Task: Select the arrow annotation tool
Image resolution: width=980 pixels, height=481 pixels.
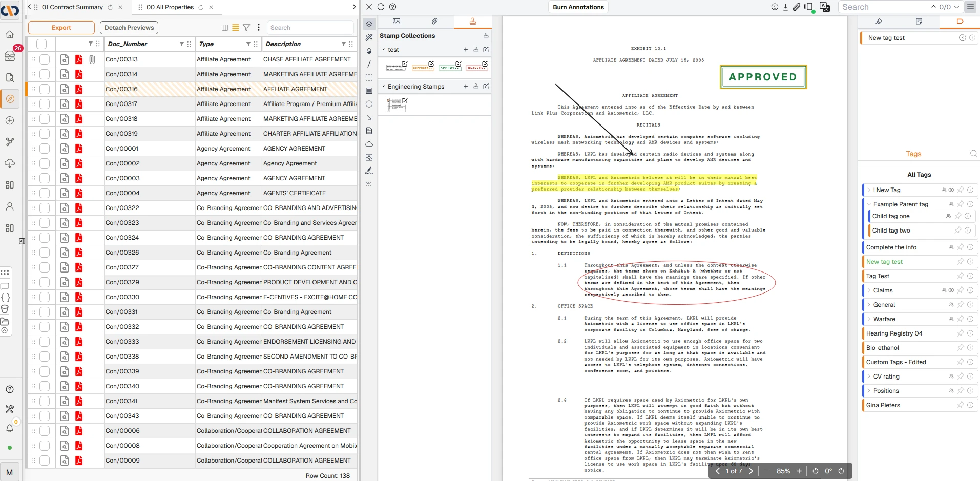Action: (x=369, y=117)
